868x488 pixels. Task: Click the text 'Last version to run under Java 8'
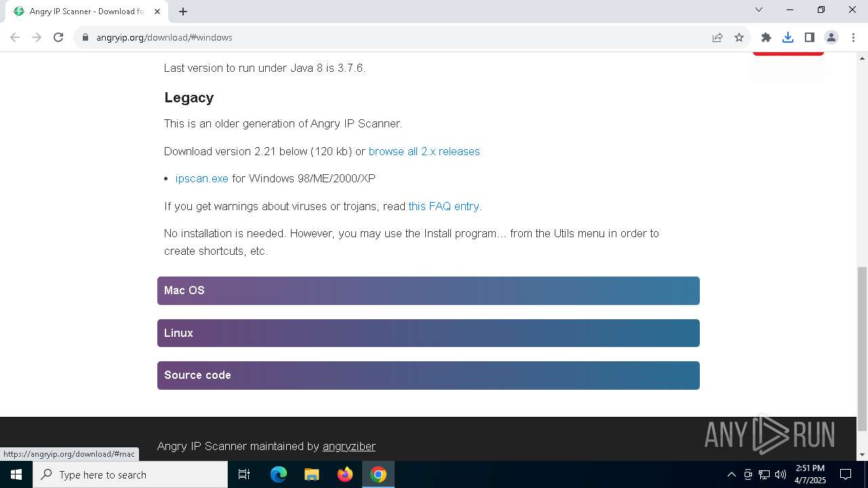tap(242, 68)
